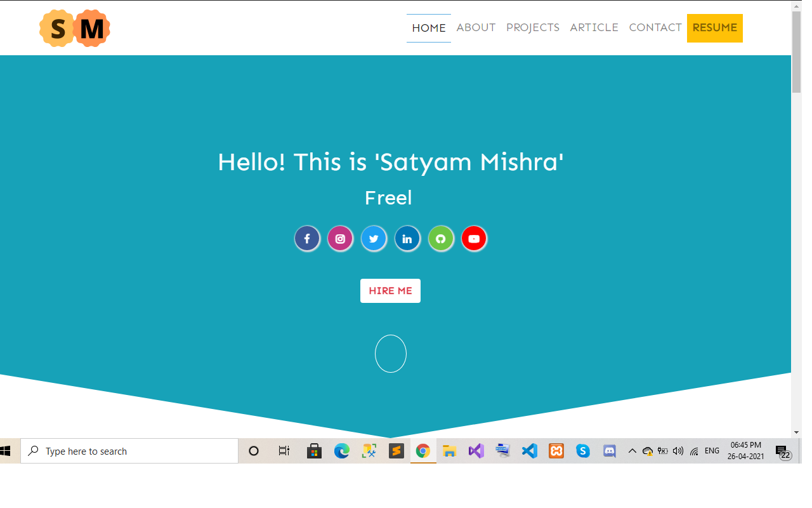Open Skype from the taskbar
Screen dimensions: 812x508
click(583, 451)
